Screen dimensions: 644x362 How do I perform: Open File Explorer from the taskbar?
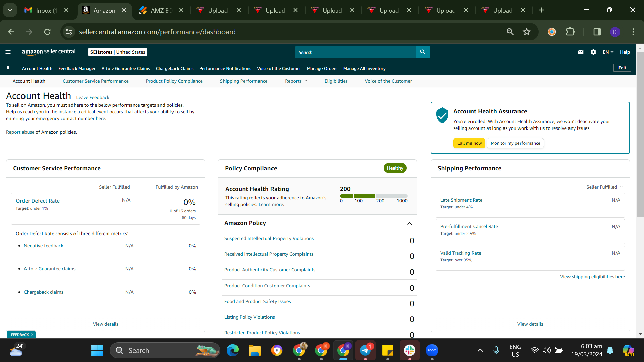pyautogui.click(x=254, y=351)
